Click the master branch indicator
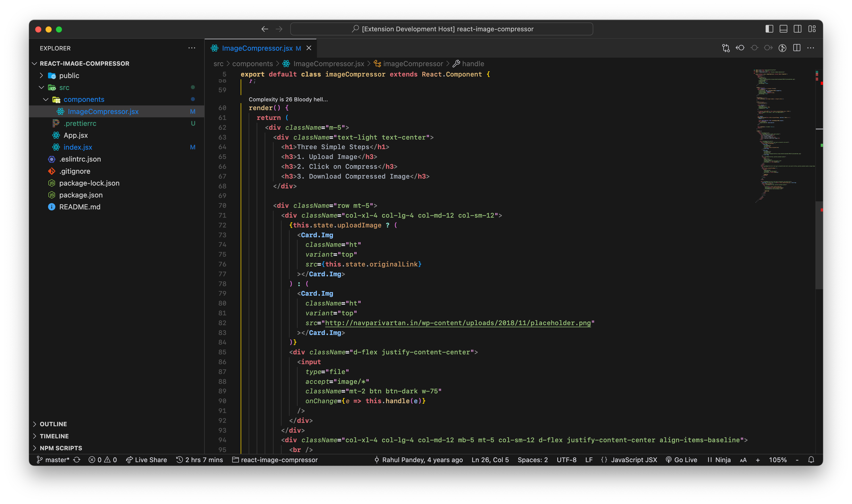852x504 pixels. pos(53,460)
